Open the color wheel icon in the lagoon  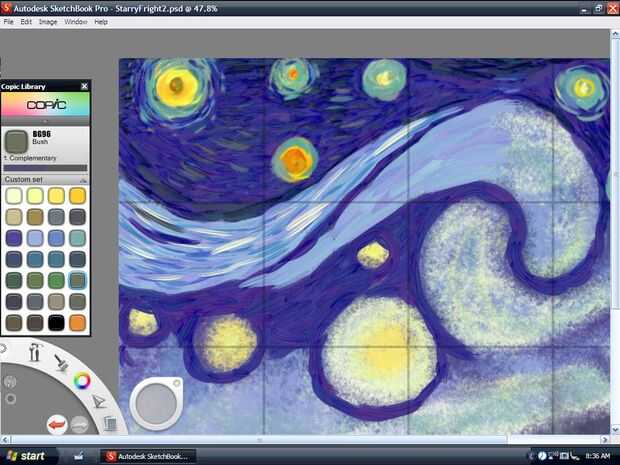click(x=82, y=381)
